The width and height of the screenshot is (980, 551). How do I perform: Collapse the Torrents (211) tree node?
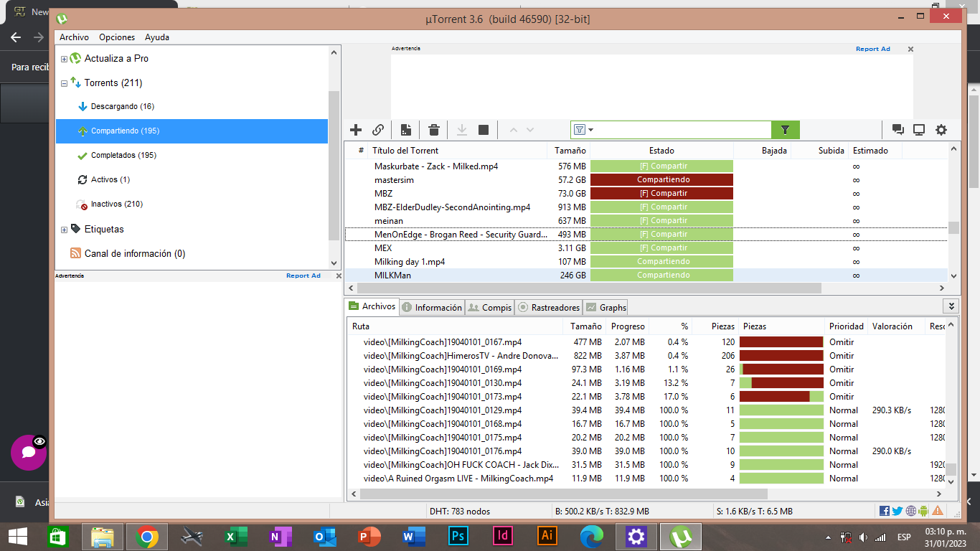64,83
